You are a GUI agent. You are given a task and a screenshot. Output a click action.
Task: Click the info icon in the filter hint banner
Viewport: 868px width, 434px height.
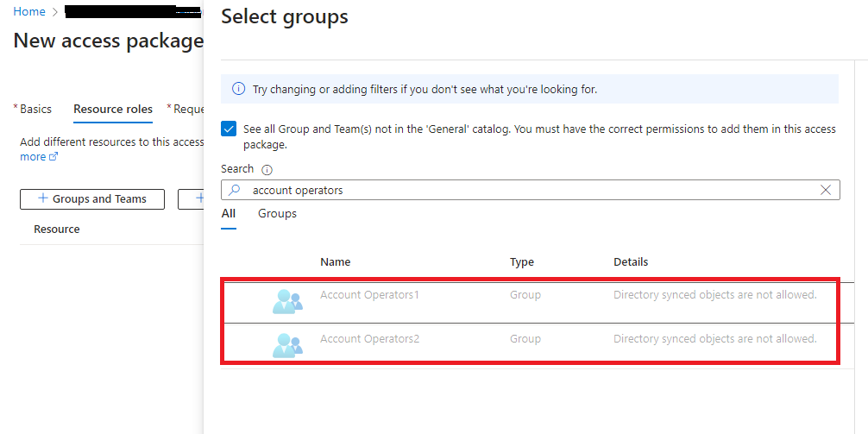click(x=239, y=89)
